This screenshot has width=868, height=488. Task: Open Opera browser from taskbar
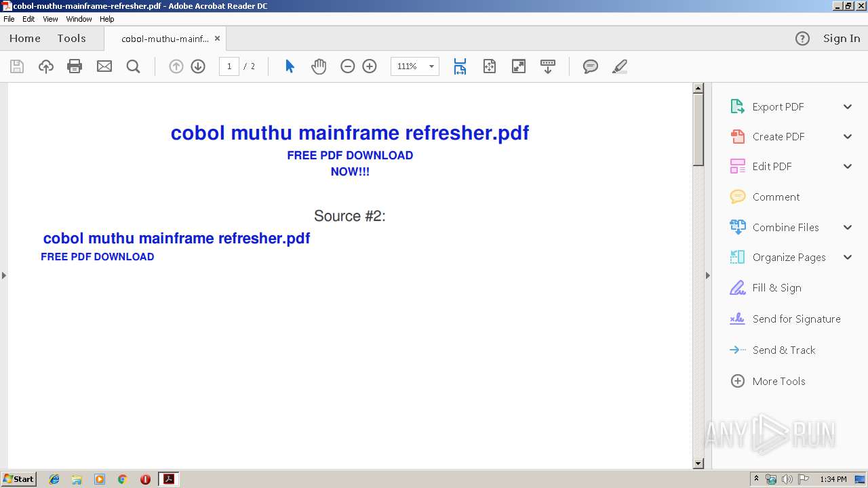click(145, 479)
